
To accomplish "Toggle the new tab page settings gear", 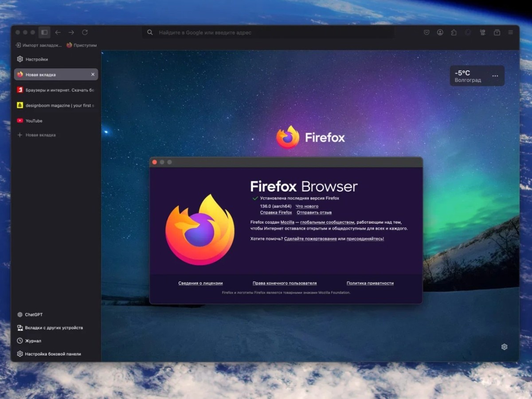I will pyautogui.click(x=504, y=347).
